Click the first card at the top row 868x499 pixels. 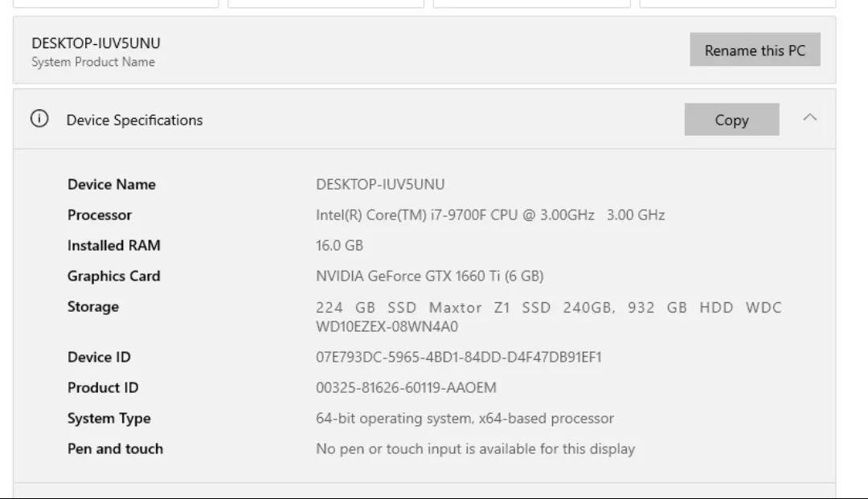click(x=117, y=5)
